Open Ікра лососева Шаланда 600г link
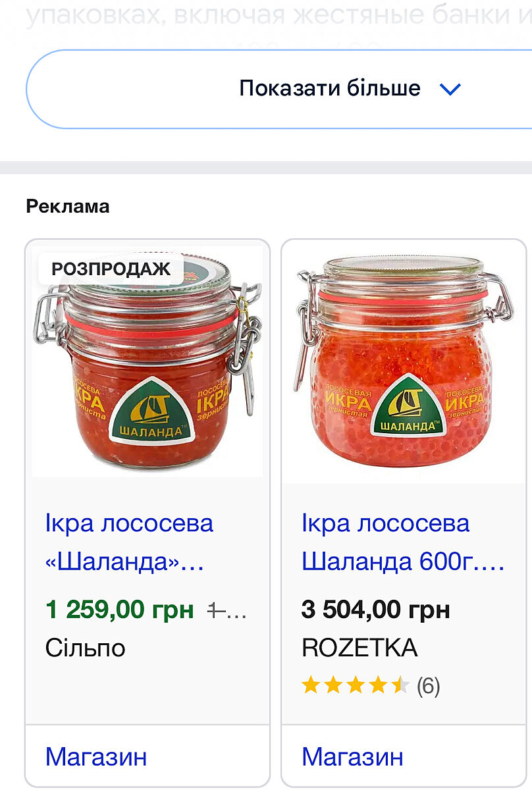 [x=403, y=542]
